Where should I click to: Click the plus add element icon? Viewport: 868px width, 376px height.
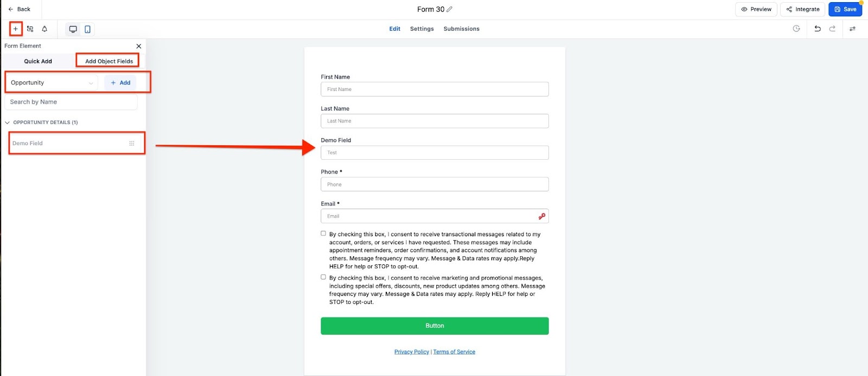15,29
